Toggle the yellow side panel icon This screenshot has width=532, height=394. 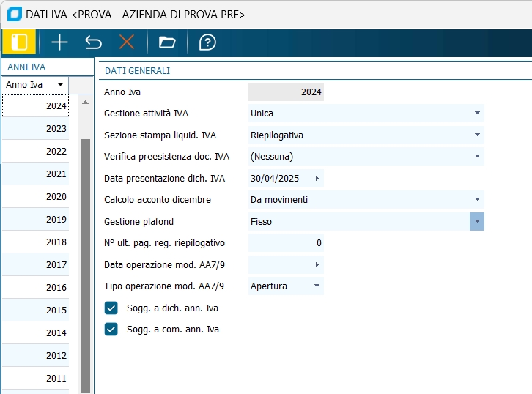[19, 42]
